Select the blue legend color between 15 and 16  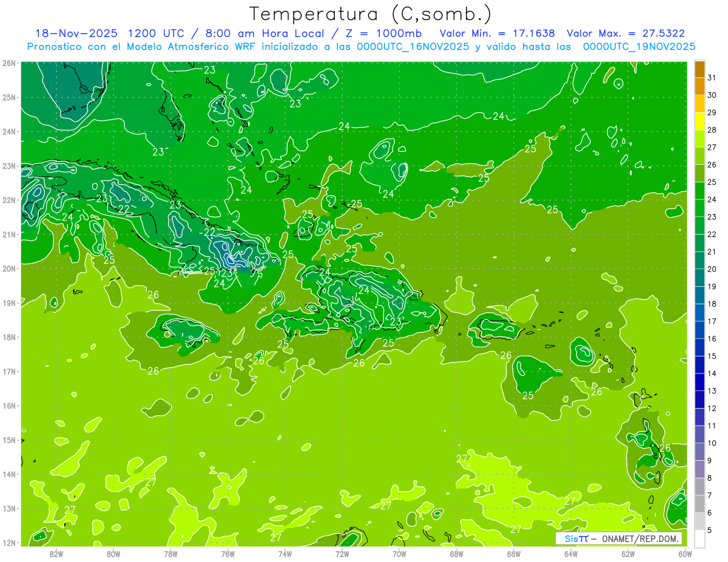pos(699,347)
